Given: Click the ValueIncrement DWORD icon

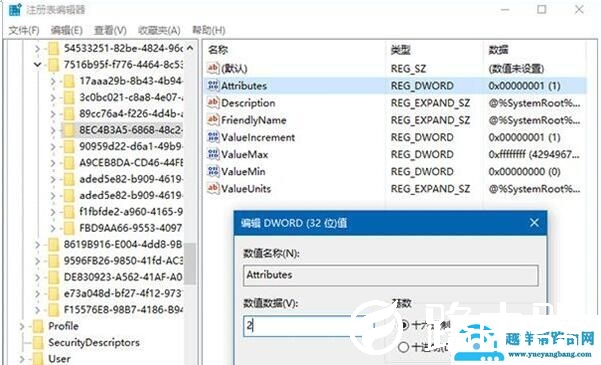Looking at the screenshot, I should (x=213, y=137).
